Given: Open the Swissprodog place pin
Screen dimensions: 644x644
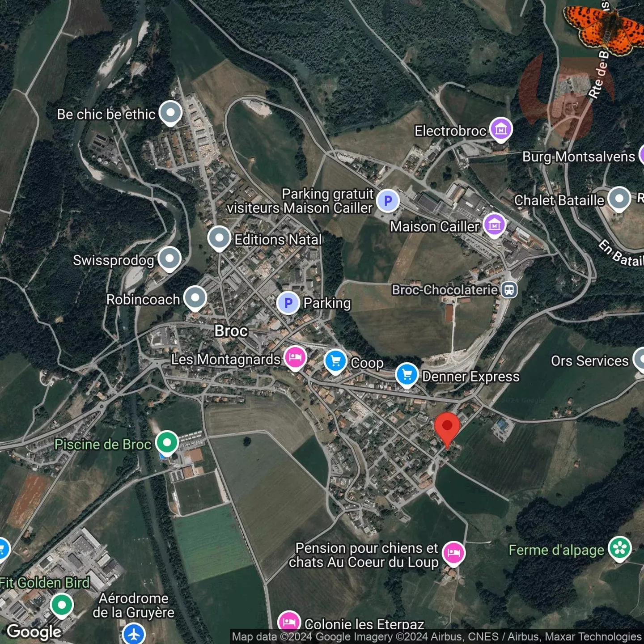Looking at the screenshot, I should click(169, 259).
